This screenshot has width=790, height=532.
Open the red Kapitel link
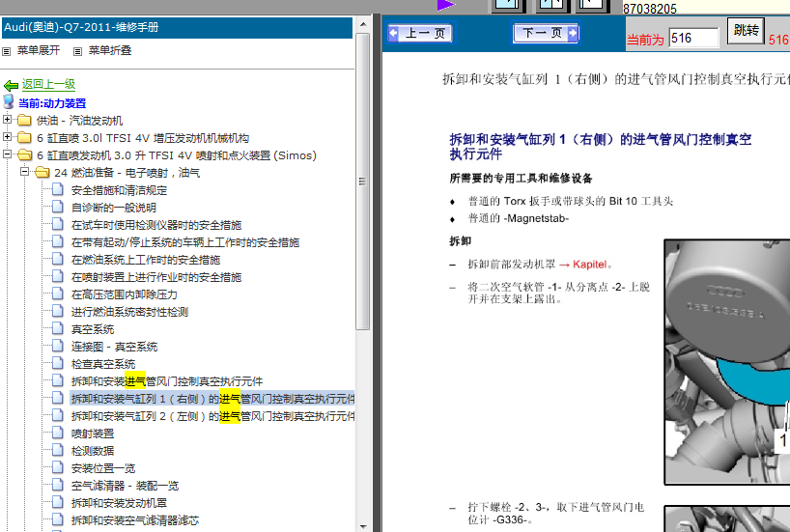click(x=589, y=264)
